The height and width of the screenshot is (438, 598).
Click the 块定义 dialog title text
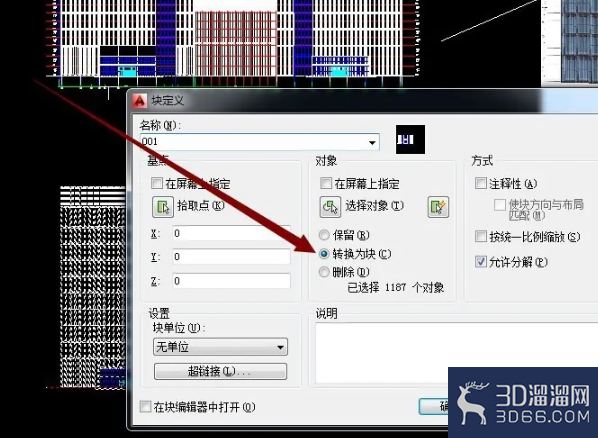coord(168,100)
